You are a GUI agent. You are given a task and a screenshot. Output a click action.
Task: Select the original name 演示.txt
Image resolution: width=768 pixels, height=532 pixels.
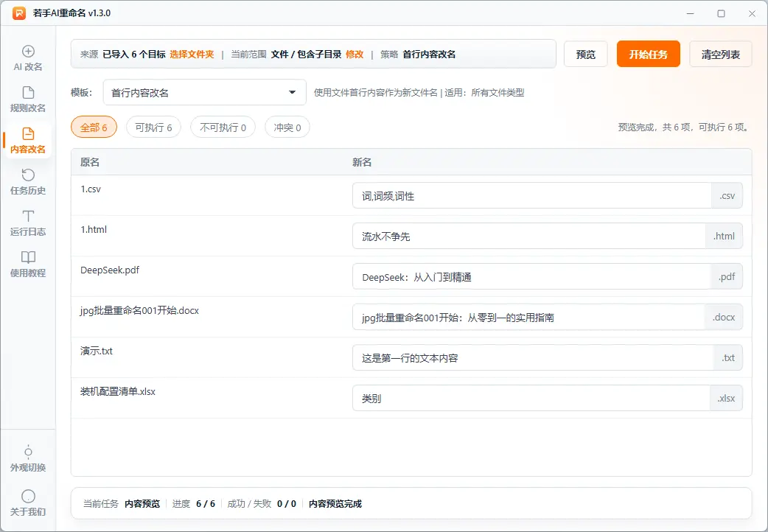(97, 351)
